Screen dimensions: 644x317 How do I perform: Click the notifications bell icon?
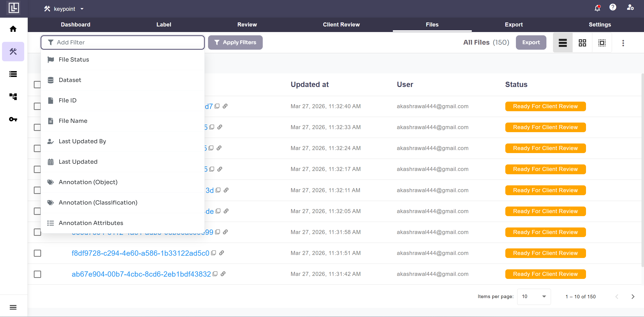coord(597,8)
